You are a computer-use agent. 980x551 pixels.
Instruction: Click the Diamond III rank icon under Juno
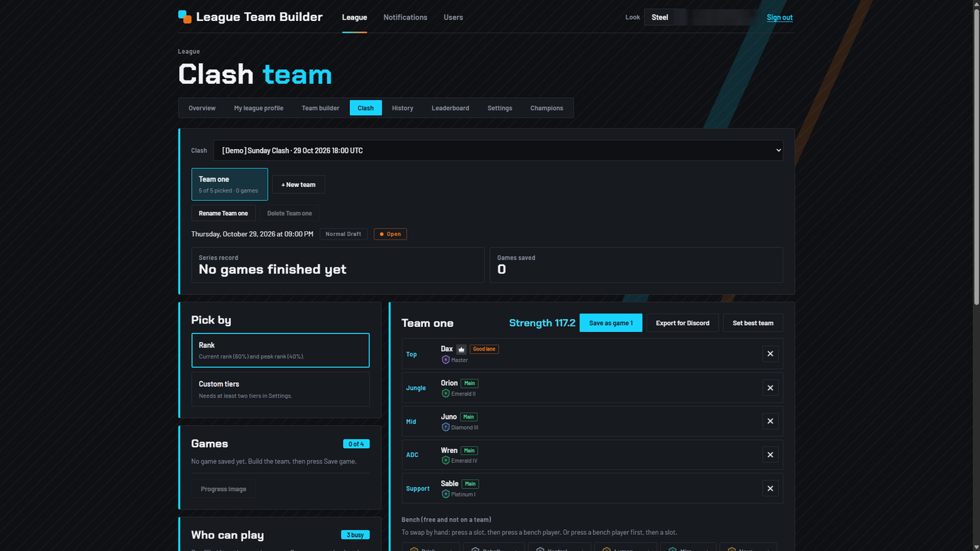point(445,427)
